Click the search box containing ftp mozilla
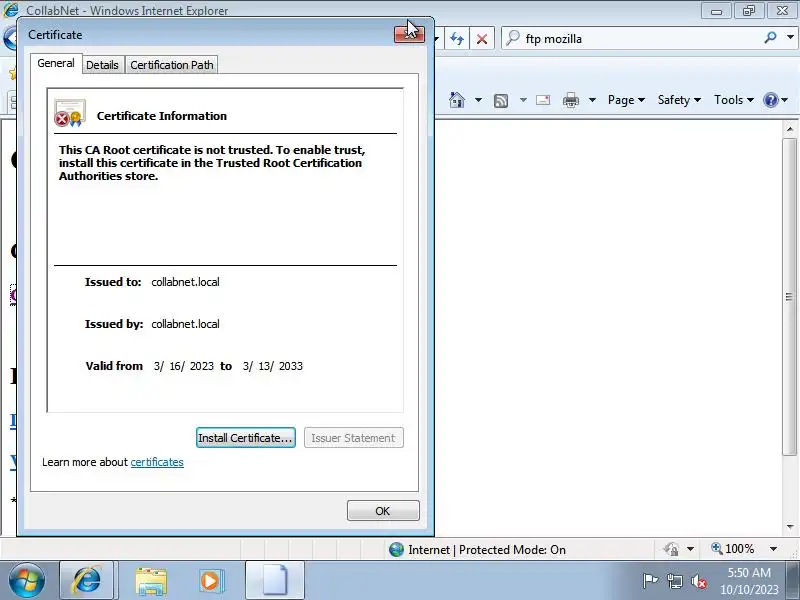 point(631,39)
